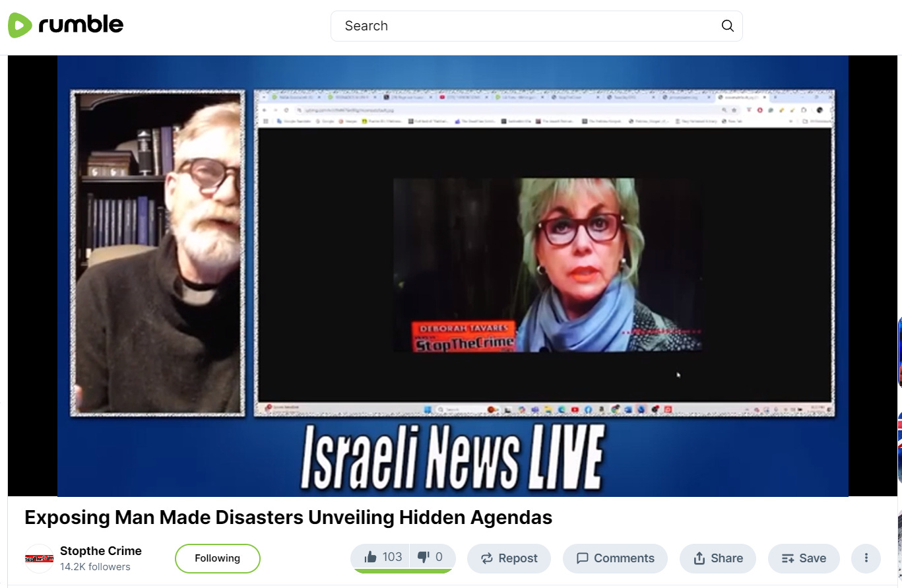
Task: Click the 14.2K followers count
Action: (95, 567)
